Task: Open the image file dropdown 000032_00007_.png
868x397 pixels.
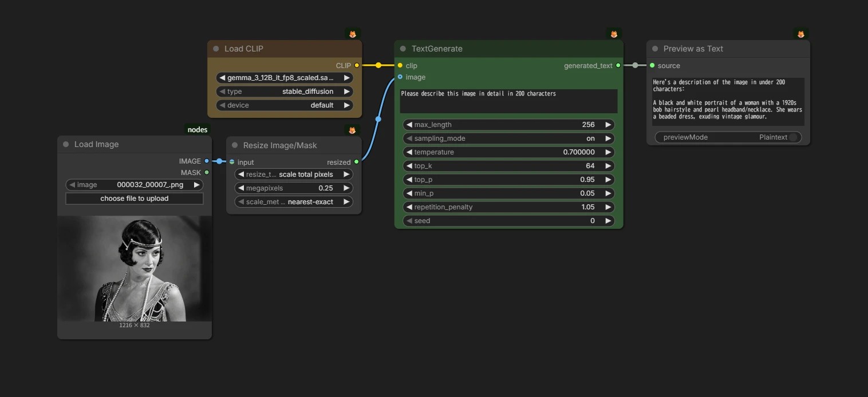Action: pyautogui.click(x=135, y=185)
